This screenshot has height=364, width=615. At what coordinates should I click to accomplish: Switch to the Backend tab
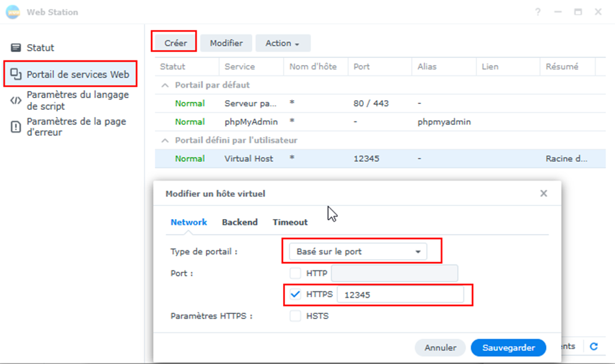pos(239,222)
